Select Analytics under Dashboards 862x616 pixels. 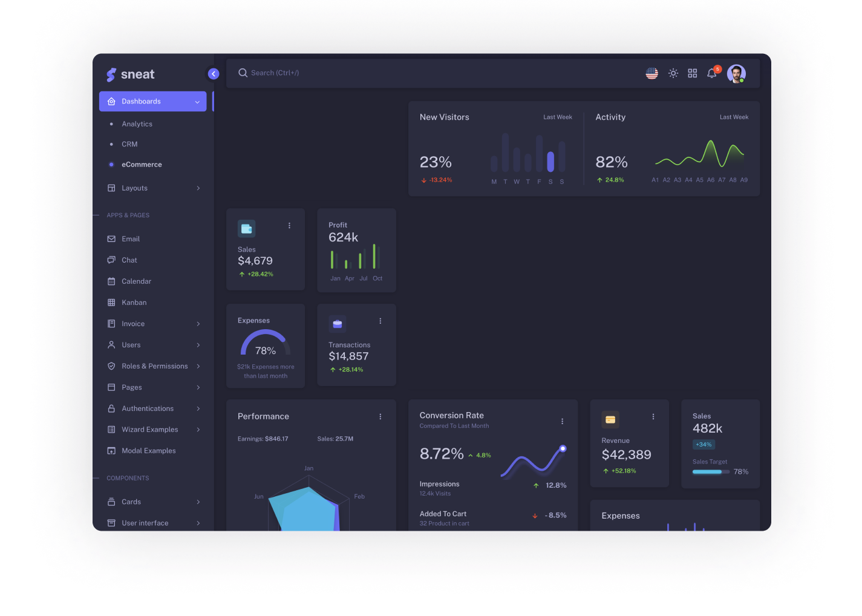point(137,123)
